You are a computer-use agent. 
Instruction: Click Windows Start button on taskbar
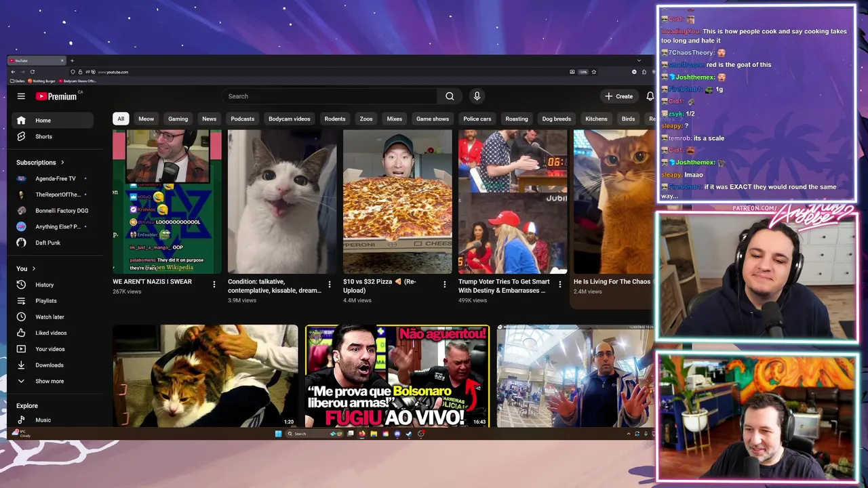click(x=278, y=434)
